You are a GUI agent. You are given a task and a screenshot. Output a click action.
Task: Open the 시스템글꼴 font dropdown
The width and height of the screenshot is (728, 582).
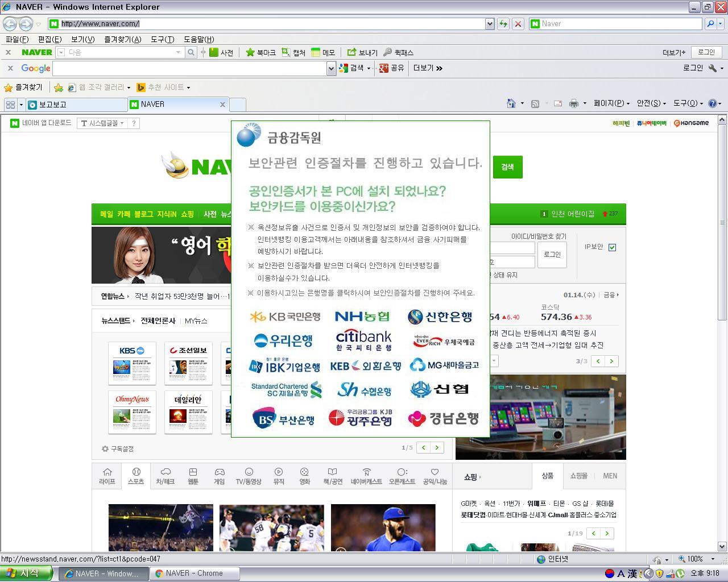pos(102,123)
